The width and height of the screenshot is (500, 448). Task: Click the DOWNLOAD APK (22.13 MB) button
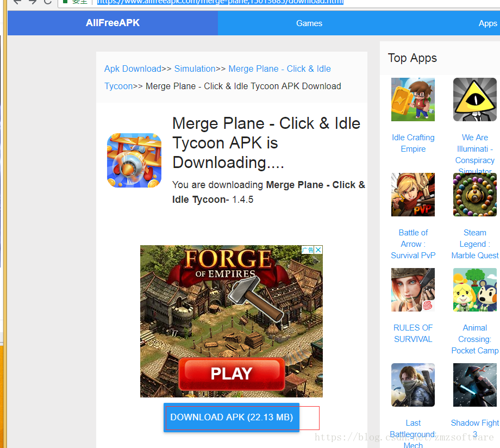(232, 418)
